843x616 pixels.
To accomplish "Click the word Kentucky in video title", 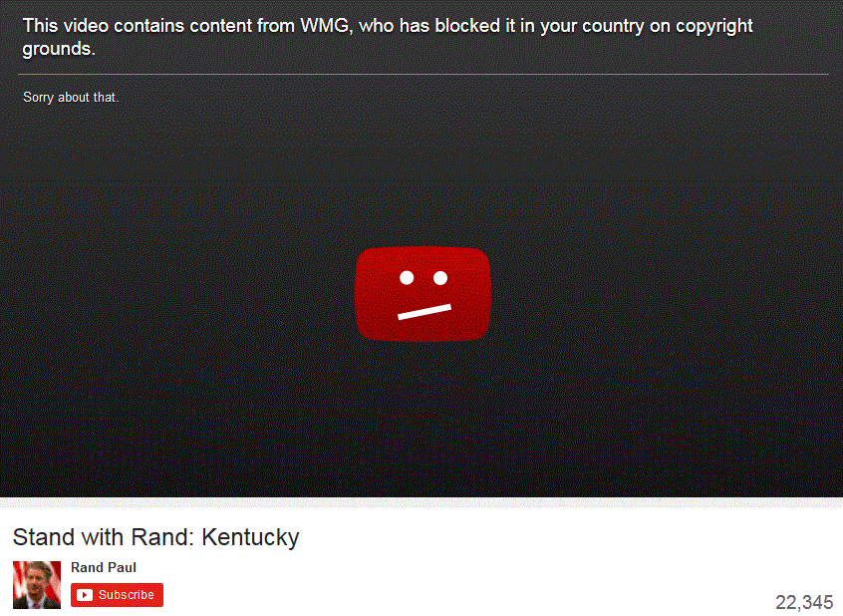I will click(250, 537).
